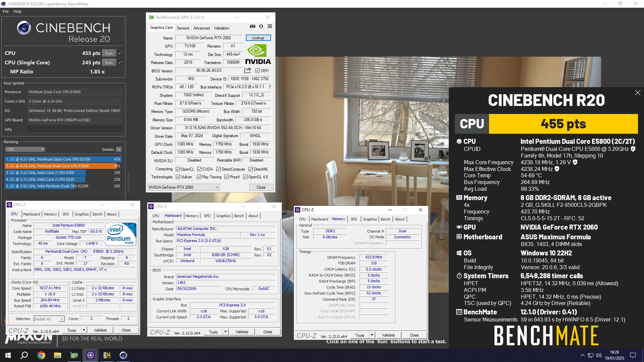644x362 pixels.
Task: Open the BenchMate BM taskbar icon
Action: point(107,355)
